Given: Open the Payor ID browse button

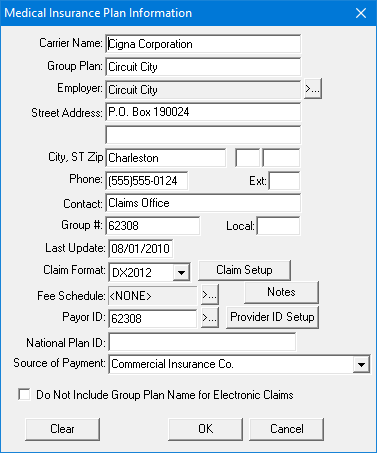Looking at the screenshot, I should pyautogui.click(x=210, y=317).
